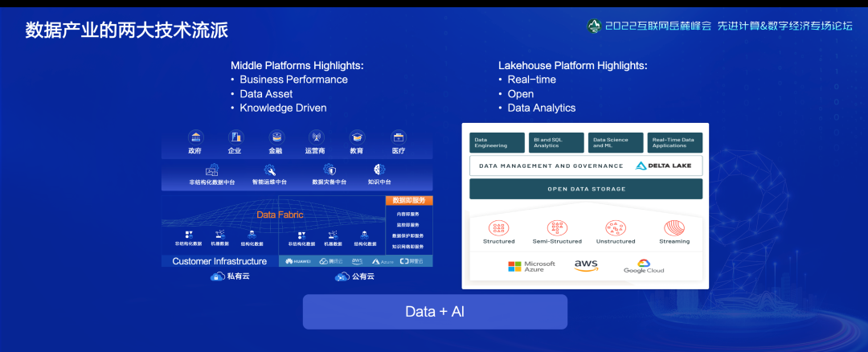Click the 教育 graduation cap icon
This screenshot has width=868, height=352.
pos(357,137)
